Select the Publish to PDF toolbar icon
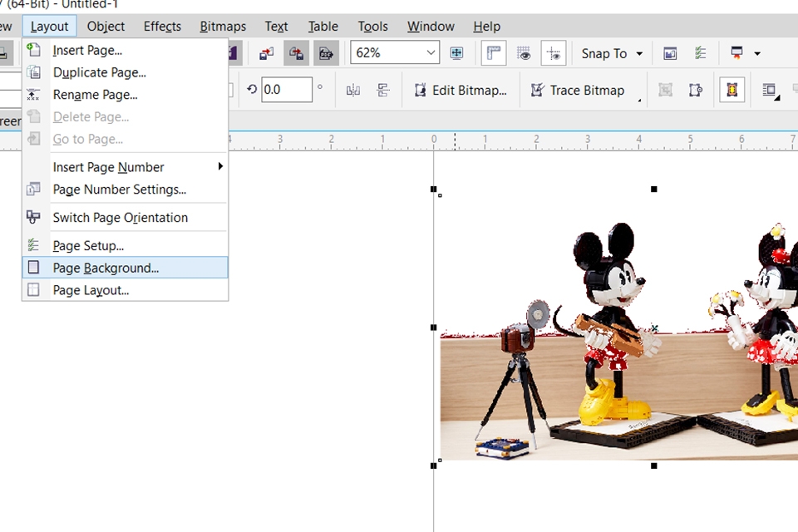The height and width of the screenshot is (532, 798). coord(326,52)
